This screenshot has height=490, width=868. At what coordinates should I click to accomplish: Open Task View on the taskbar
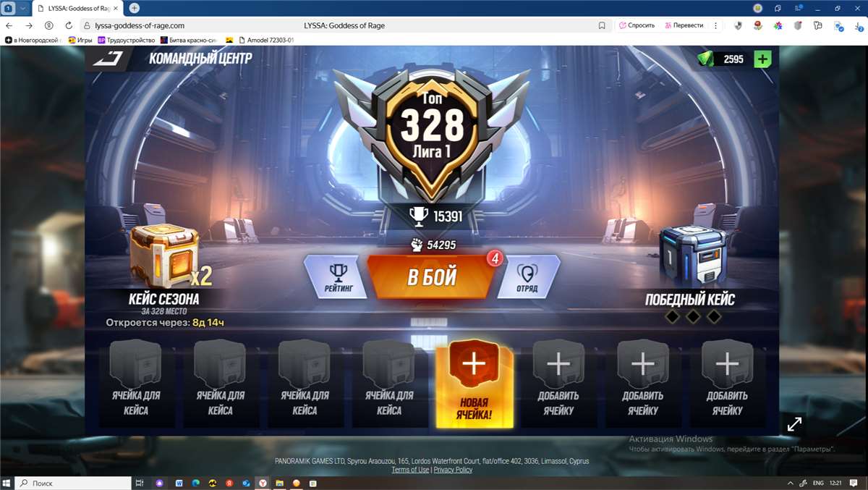[140, 483]
